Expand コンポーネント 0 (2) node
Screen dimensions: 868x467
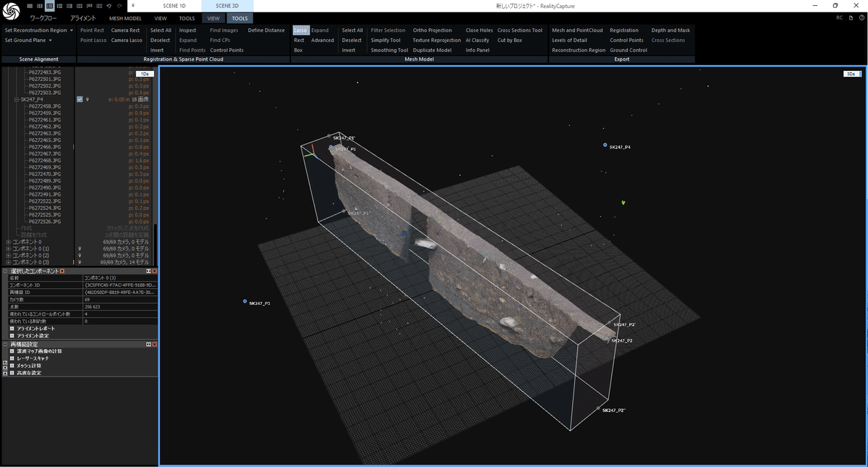point(8,256)
